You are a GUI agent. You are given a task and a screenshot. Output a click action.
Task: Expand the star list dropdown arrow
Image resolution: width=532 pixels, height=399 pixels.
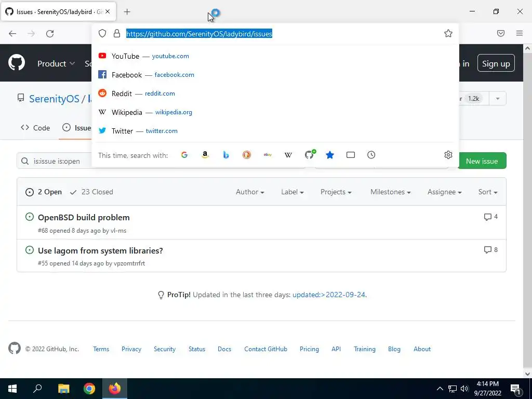[x=498, y=99]
